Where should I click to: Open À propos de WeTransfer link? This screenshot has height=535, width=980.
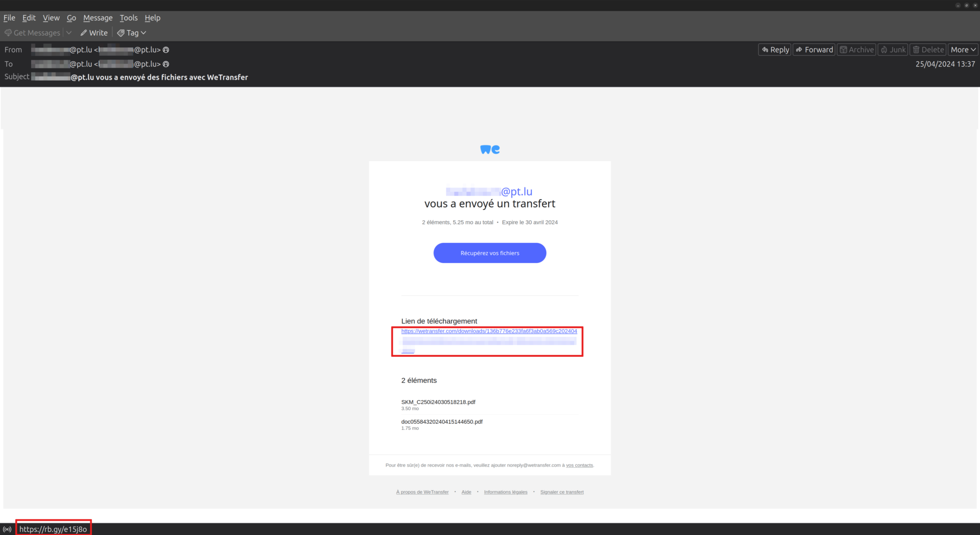(422, 492)
